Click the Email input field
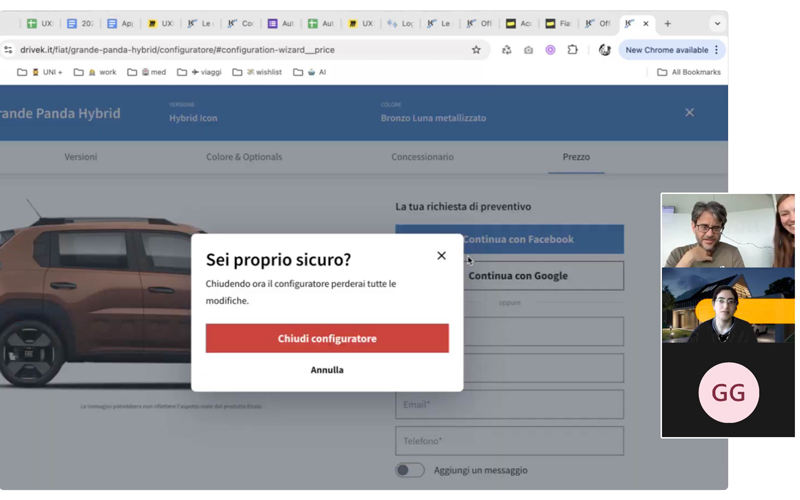This screenshot has height=500, width=800. point(509,405)
